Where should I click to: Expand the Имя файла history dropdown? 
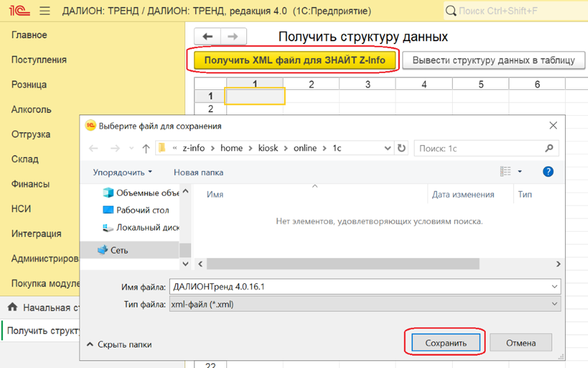click(554, 287)
